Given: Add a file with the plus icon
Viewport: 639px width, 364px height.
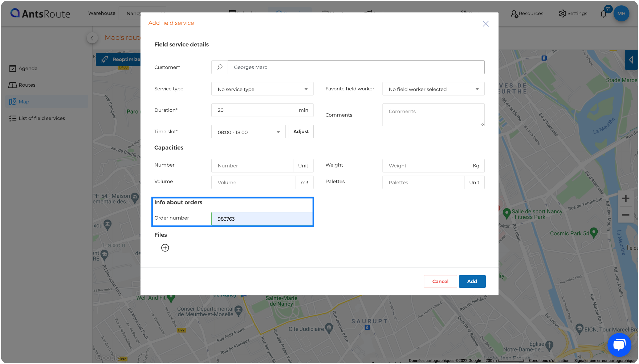Looking at the screenshot, I should 165,248.
